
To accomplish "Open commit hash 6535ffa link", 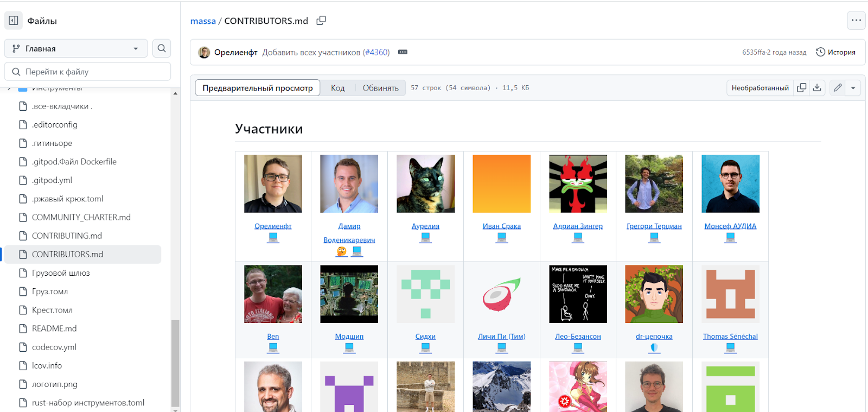I will pyautogui.click(x=755, y=52).
